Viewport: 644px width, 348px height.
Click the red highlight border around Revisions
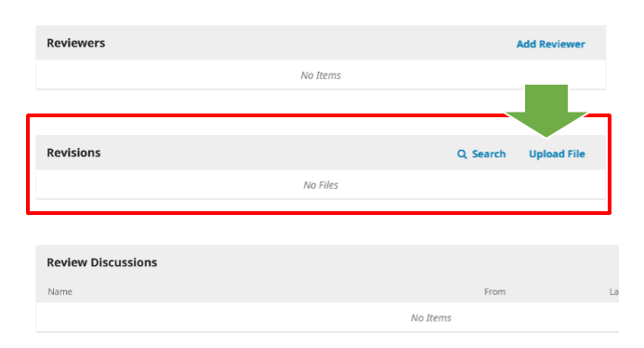pyautogui.click(x=319, y=213)
